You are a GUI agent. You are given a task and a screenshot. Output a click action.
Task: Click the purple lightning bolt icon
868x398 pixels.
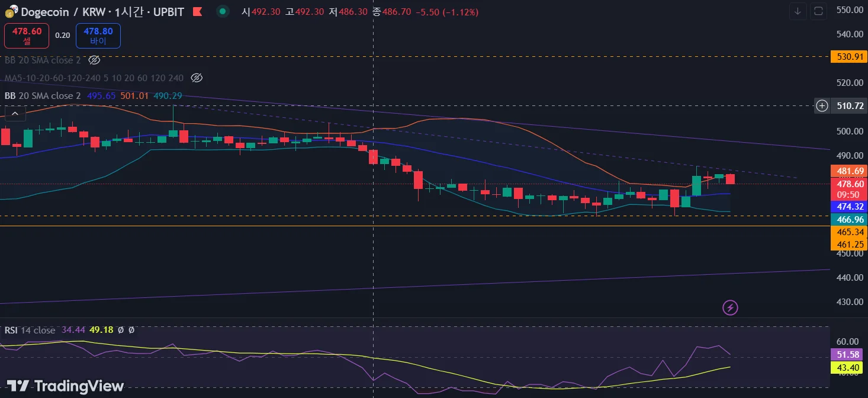tap(731, 307)
